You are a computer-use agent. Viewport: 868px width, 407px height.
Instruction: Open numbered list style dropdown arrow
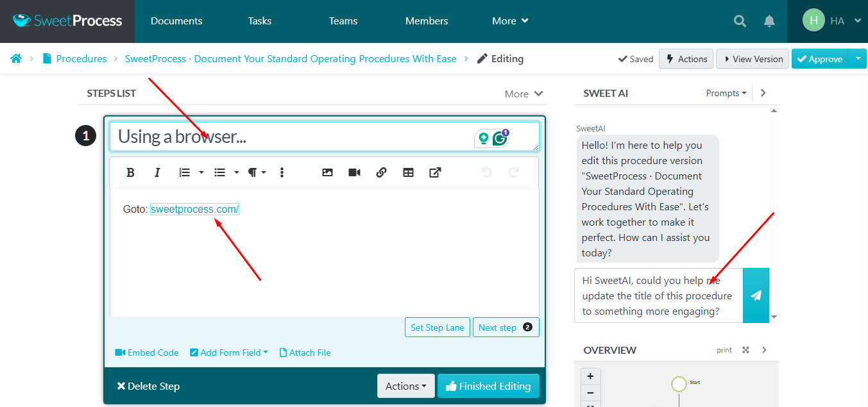[201, 172]
